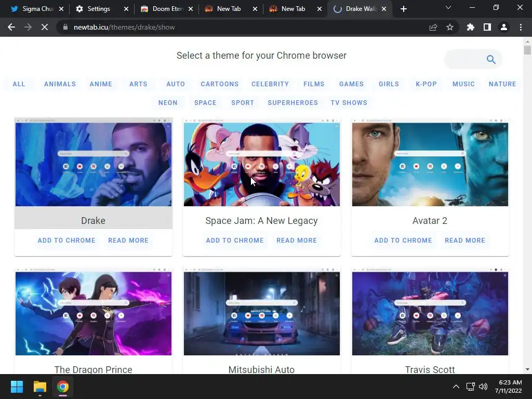Open the Drake theme preview image
The width and height of the screenshot is (532, 399).
[94, 162]
